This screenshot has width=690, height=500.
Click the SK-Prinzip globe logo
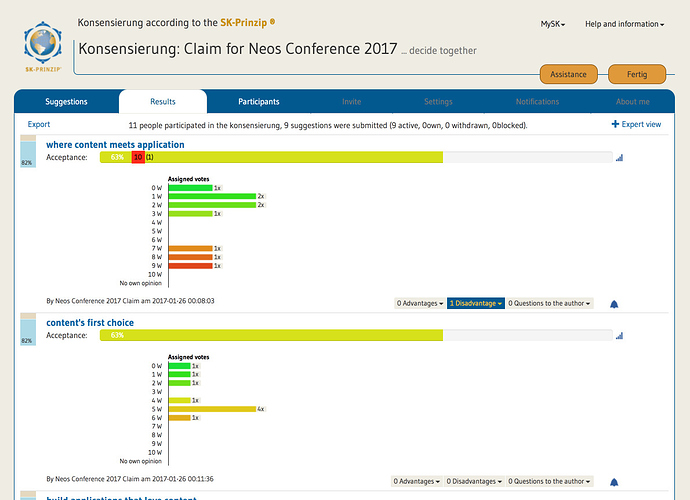click(x=44, y=43)
